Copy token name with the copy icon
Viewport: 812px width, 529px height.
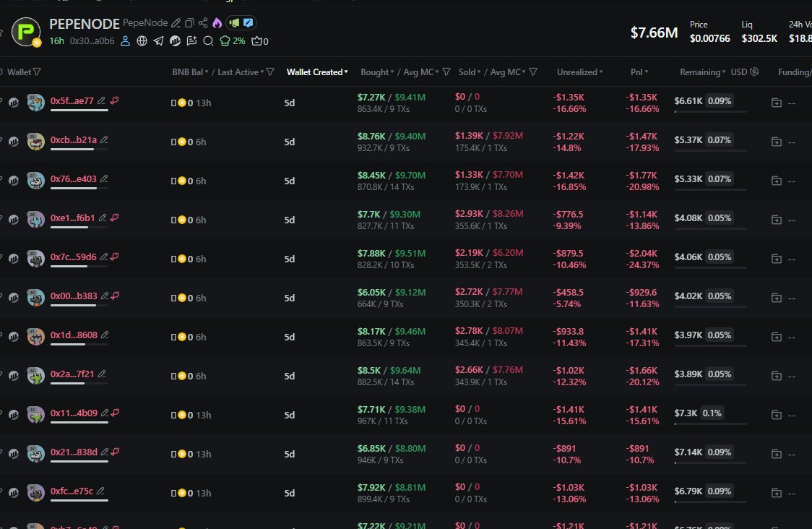[x=189, y=23]
